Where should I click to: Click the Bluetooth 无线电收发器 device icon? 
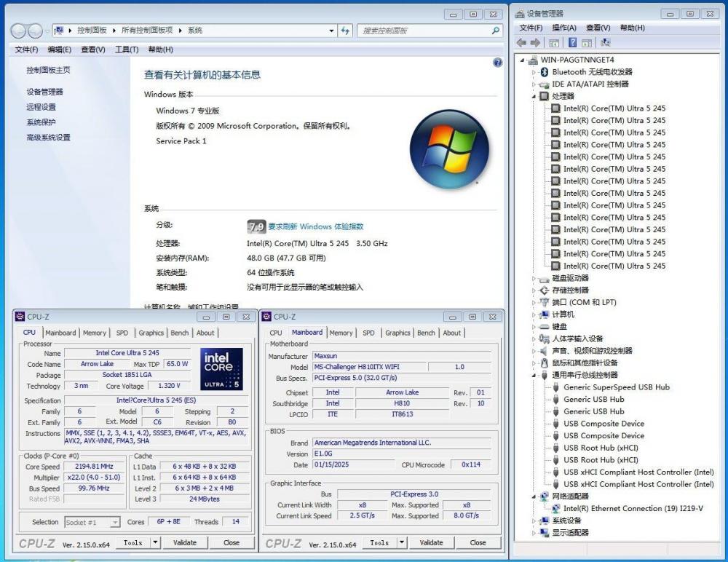(544, 72)
